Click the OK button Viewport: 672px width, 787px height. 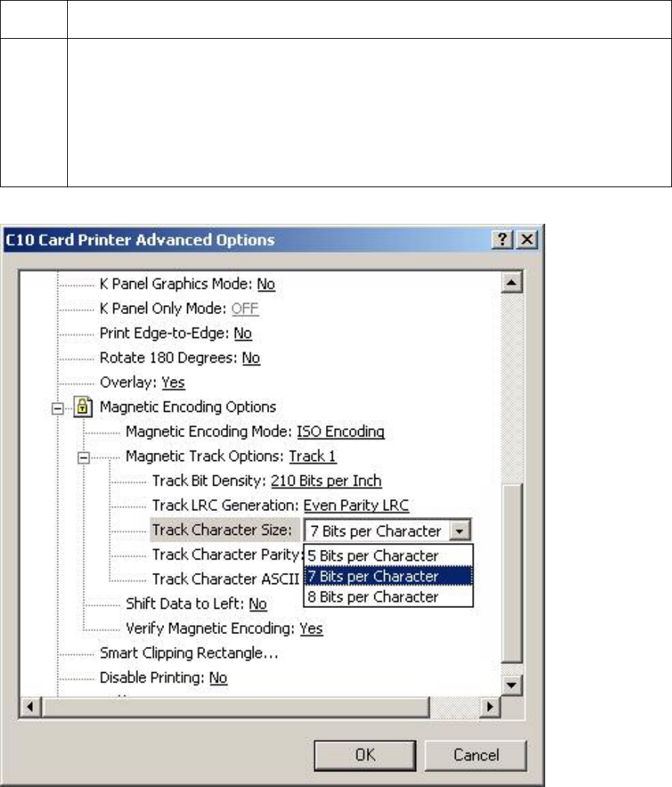pyautogui.click(x=365, y=755)
